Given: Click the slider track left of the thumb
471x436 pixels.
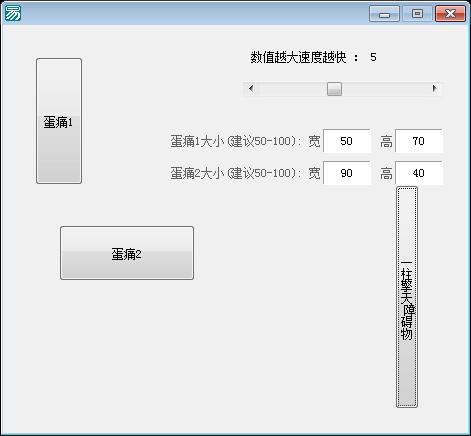Looking at the screenshot, I should (293, 89).
